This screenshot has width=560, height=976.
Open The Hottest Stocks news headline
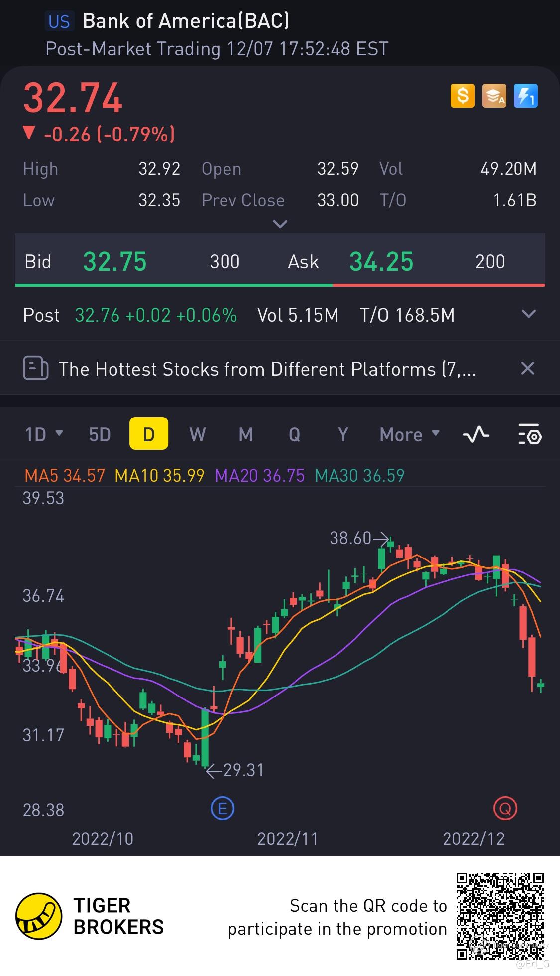click(267, 369)
